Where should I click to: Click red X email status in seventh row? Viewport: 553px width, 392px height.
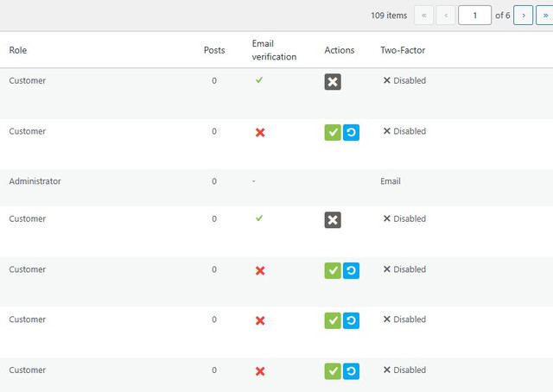point(260,371)
